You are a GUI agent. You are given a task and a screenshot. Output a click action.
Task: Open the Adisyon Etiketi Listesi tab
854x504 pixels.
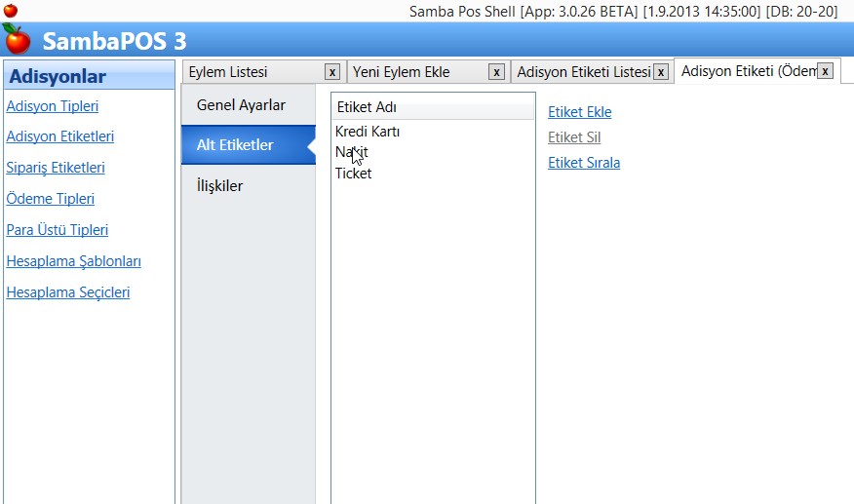coord(582,72)
